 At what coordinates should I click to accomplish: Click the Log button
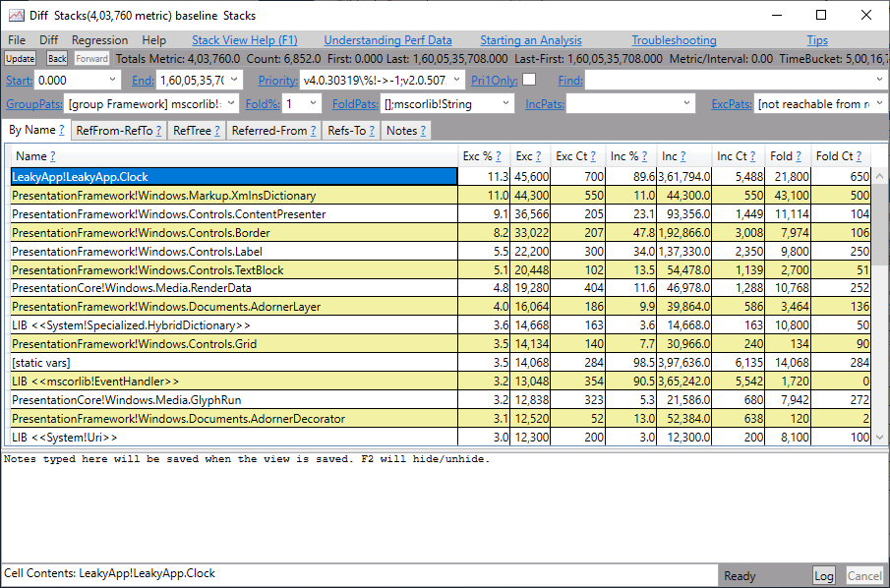823,576
